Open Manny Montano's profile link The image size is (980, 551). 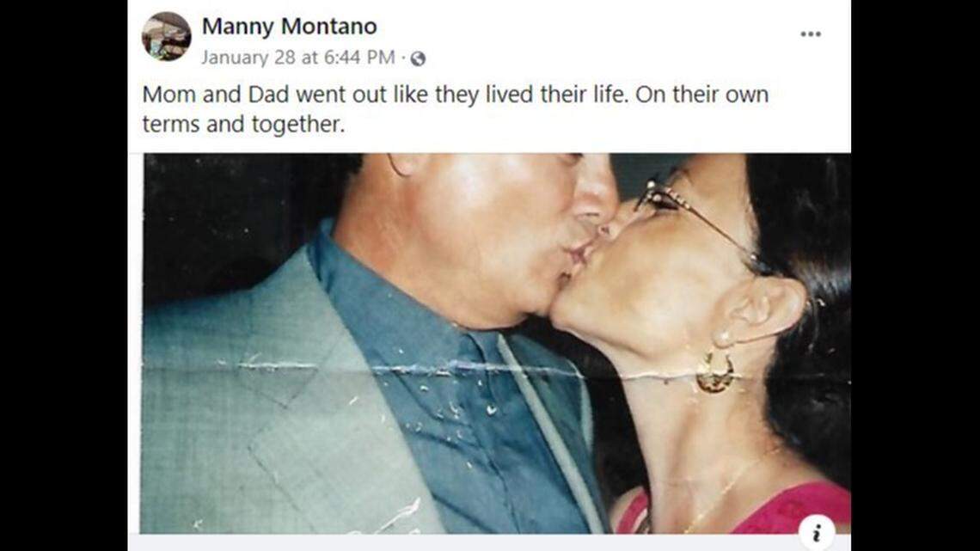(289, 27)
